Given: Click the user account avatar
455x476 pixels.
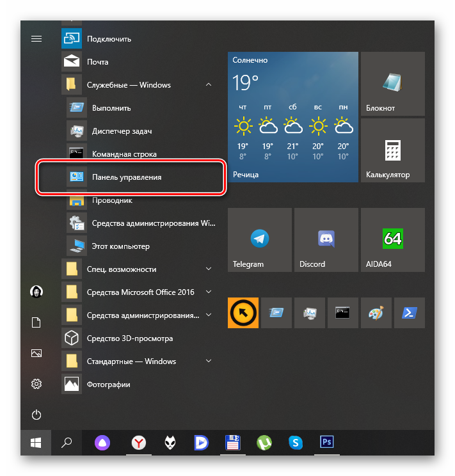Looking at the screenshot, I should 36,292.
